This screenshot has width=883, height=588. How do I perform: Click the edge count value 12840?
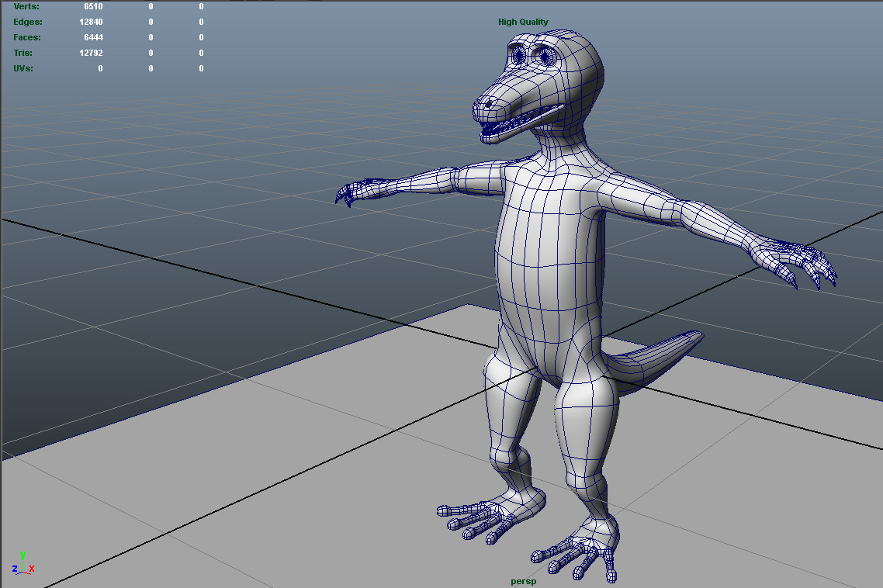[92, 22]
